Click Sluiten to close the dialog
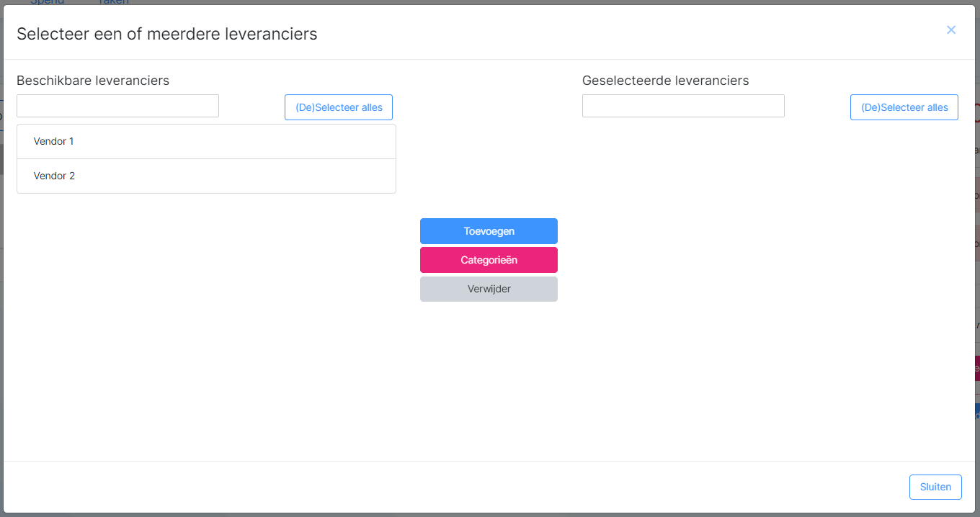This screenshot has height=517, width=980. [x=935, y=487]
